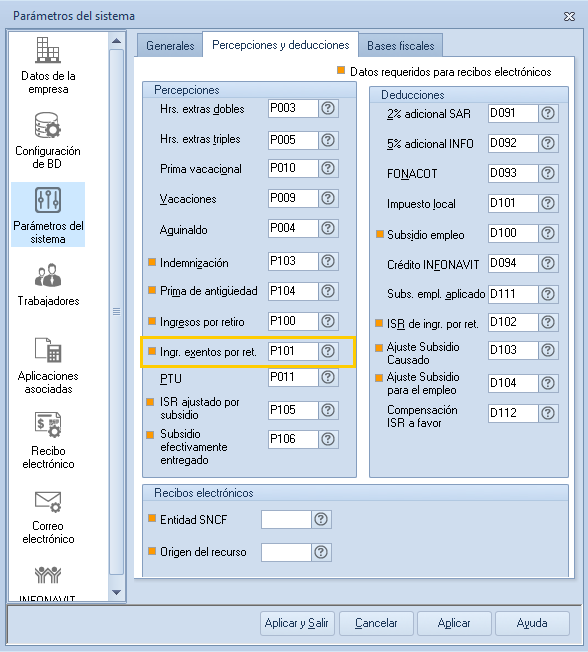588x652 pixels.
Task: Switch to the Generales tab
Action: point(170,46)
